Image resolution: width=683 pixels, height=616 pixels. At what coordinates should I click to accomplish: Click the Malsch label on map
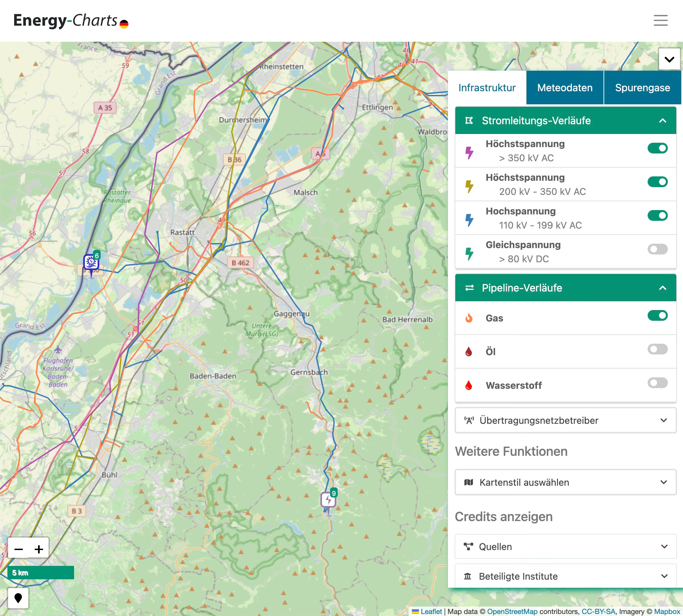[x=305, y=193]
